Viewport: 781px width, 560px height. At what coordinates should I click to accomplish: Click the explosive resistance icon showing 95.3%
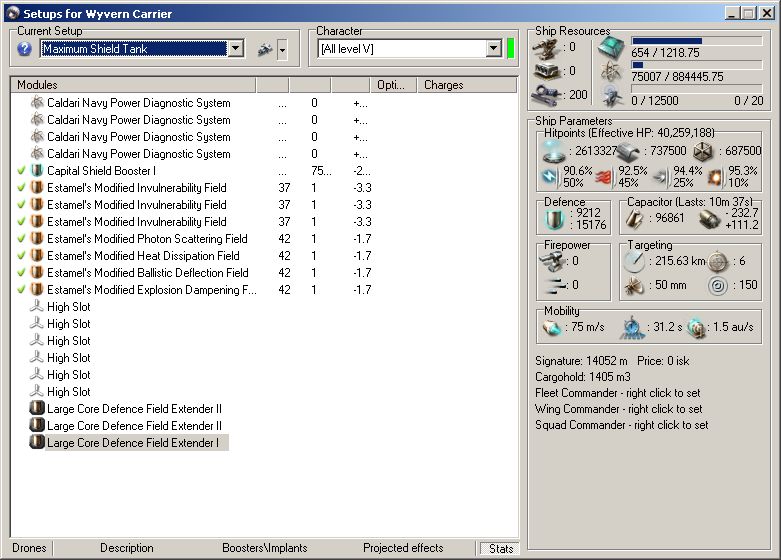click(x=715, y=177)
